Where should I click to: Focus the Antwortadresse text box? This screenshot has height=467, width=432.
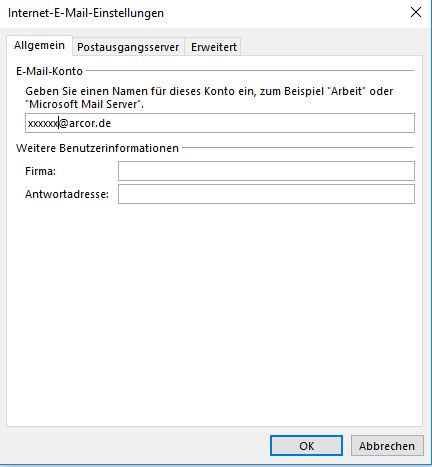click(266, 194)
